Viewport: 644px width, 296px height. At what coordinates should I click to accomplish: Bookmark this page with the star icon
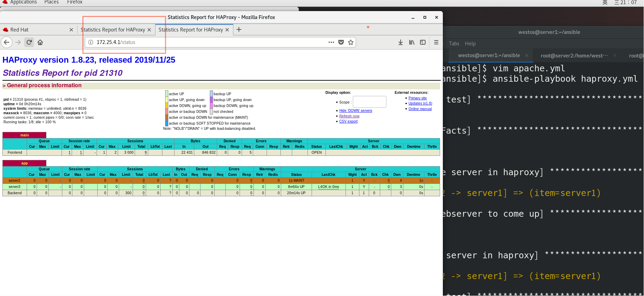tap(351, 42)
